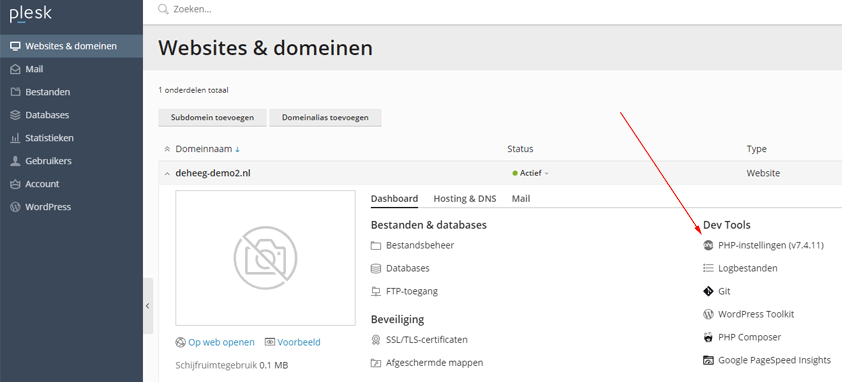Click the Websites & domeinen monitor icon
842x382 pixels.
point(16,46)
